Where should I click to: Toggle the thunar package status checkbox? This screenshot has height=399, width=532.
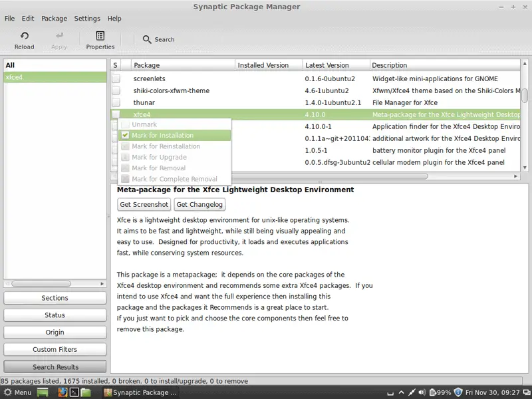tap(116, 102)
